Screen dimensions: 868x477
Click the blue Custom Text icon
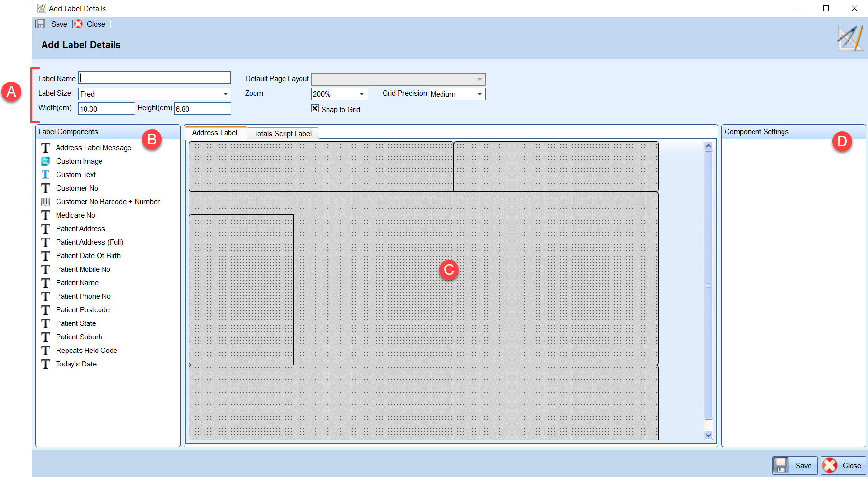click(45, 175)
